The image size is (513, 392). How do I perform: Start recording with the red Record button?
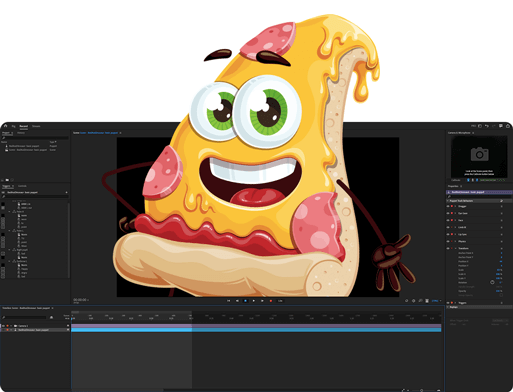271,301
